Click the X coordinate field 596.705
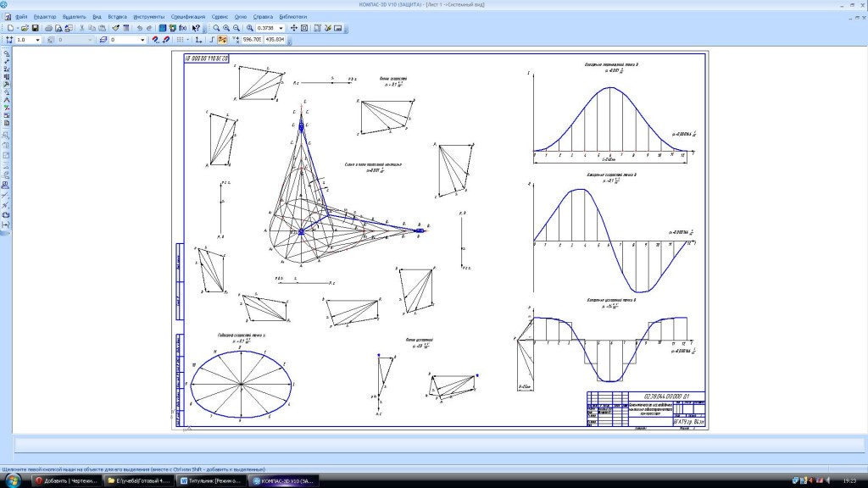 [252, 40]
